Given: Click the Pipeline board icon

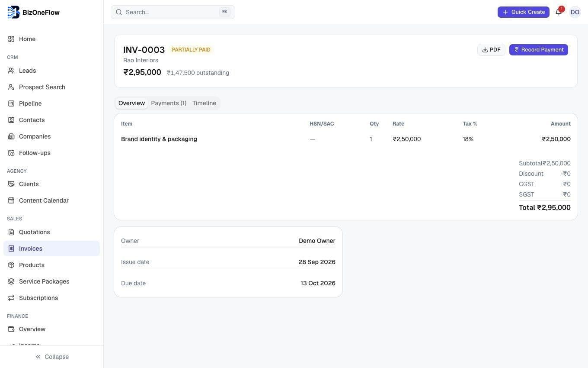Looking at the screenshot, I should (11, 103).
